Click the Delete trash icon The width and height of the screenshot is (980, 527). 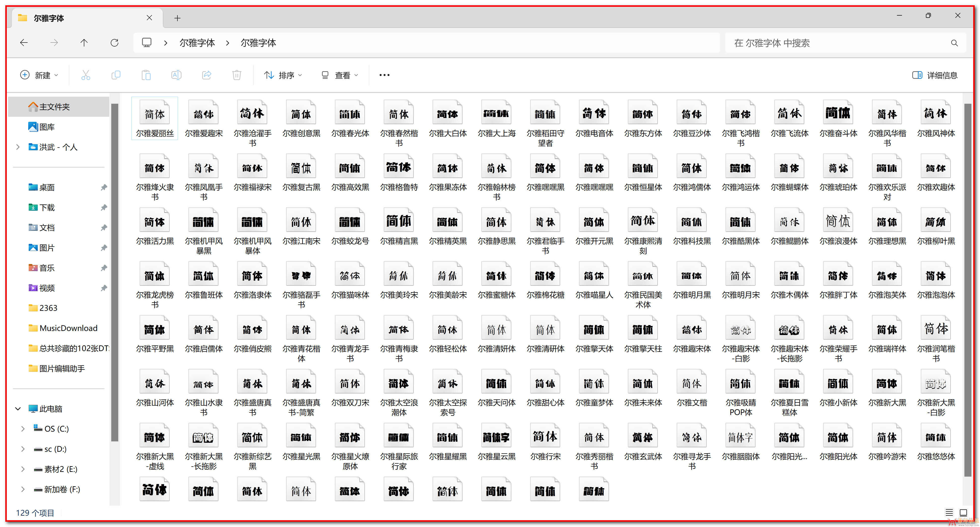tap(237, 75)
